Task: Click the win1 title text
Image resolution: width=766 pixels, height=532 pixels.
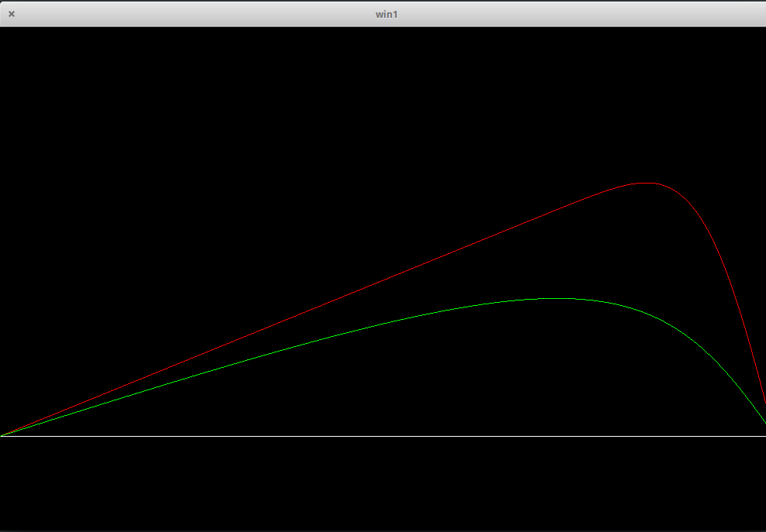Action: [x=386, y=14]
